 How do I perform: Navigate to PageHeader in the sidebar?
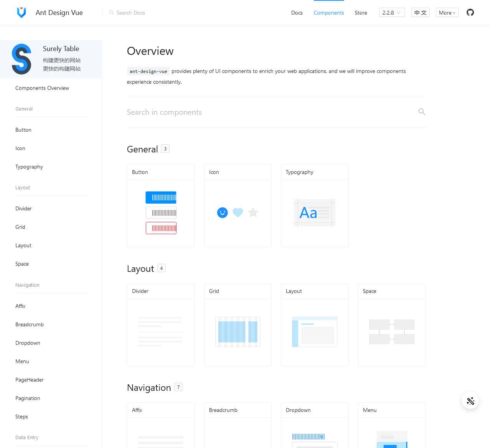[30, 380]
